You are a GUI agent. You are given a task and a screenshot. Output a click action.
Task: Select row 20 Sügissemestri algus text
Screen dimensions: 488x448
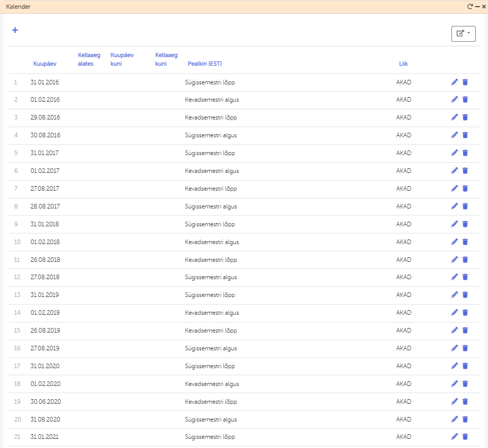tap(210, 420)
